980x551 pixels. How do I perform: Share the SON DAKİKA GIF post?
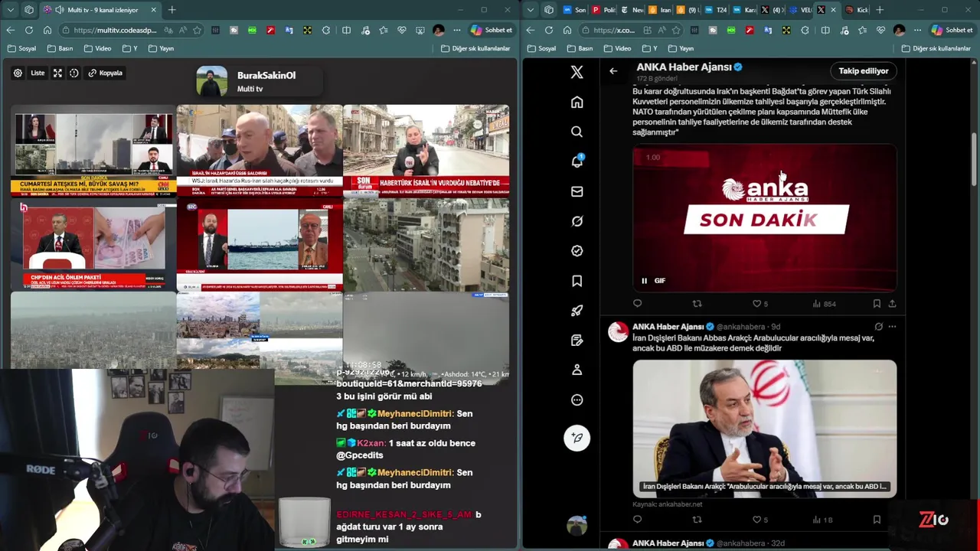tap(892, 304)
